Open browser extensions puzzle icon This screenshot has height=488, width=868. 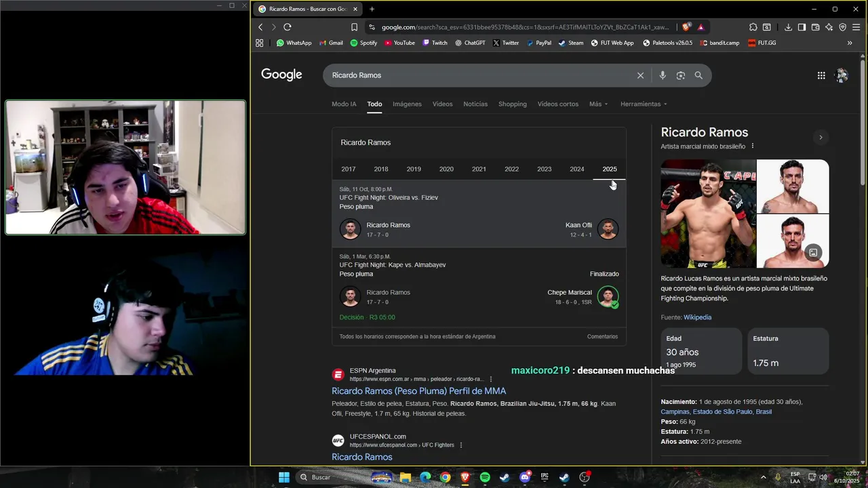(x=753, y=27)
